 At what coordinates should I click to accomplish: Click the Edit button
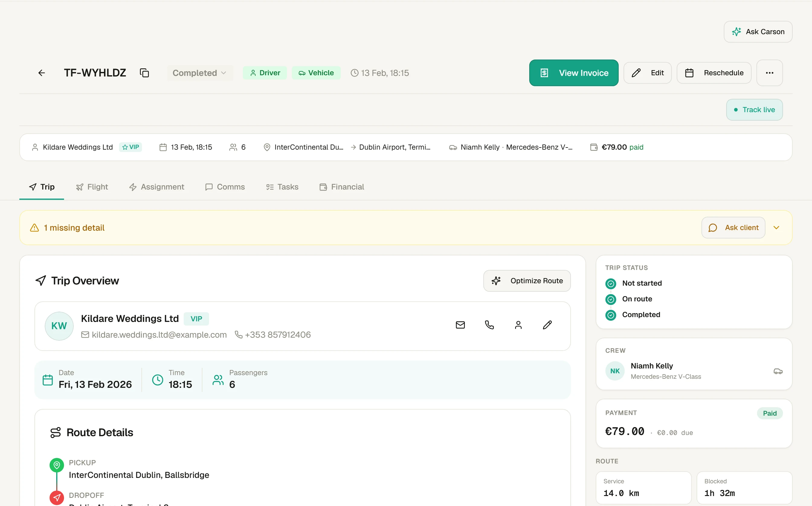pos(647,73)
